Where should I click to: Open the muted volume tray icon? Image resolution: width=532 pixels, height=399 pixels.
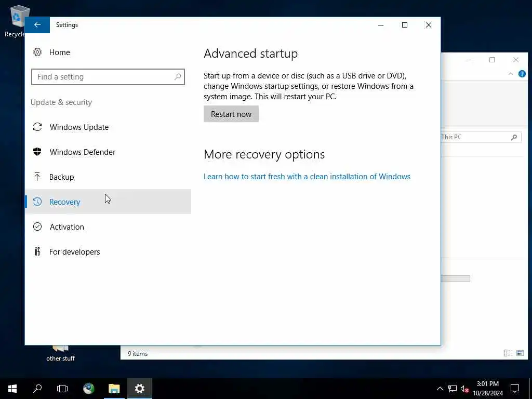tap(464, 389)
